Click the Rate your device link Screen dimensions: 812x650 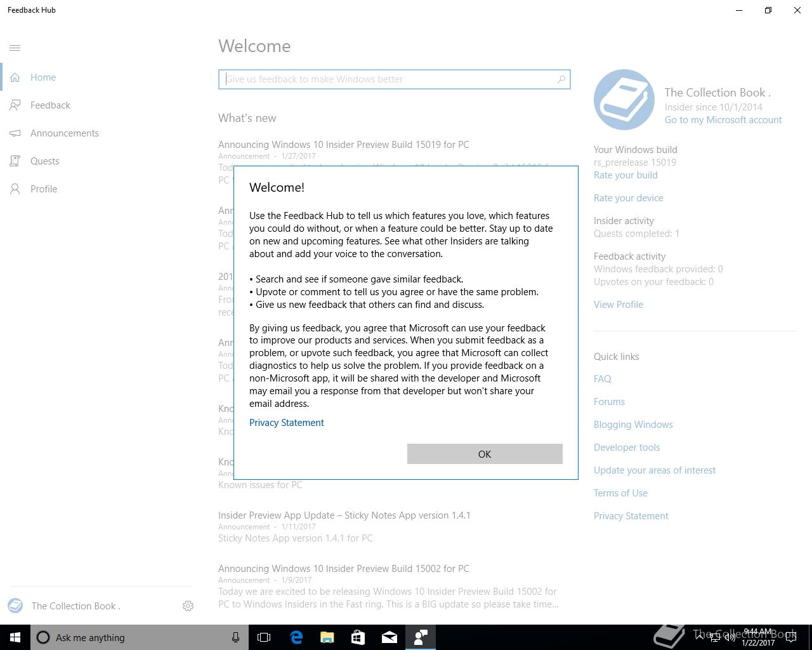tap(629, 198)
